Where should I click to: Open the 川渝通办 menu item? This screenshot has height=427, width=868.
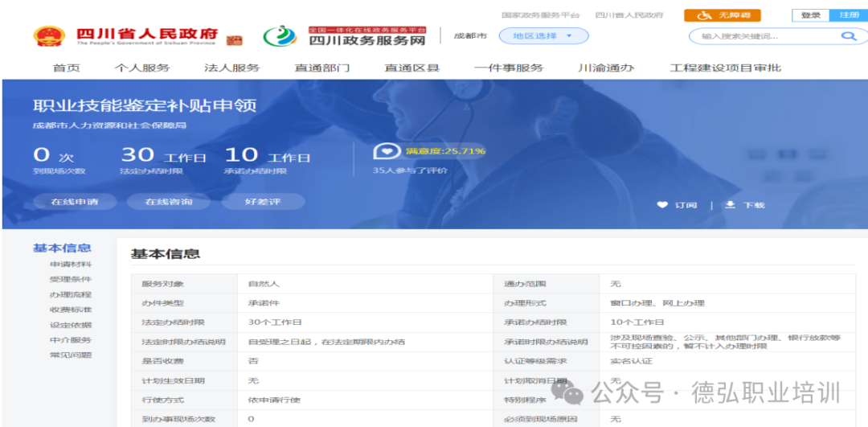click(x=606, y=68)
